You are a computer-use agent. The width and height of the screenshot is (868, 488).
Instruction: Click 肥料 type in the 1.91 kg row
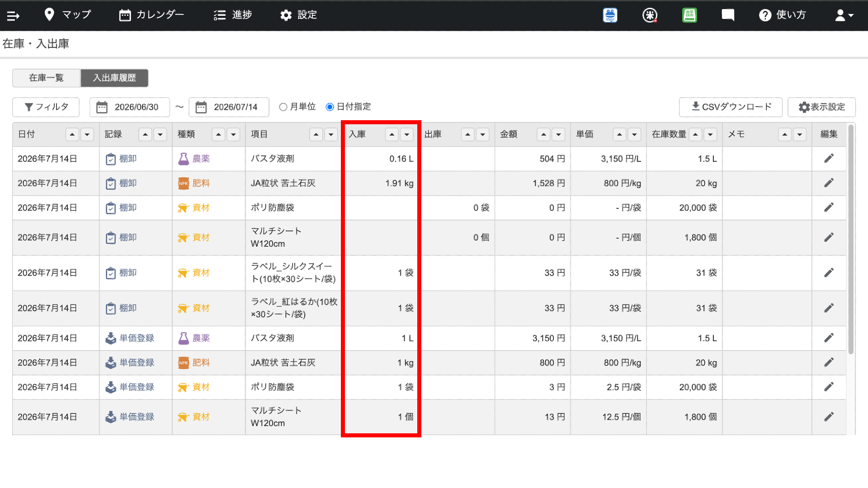coord(194,183)
